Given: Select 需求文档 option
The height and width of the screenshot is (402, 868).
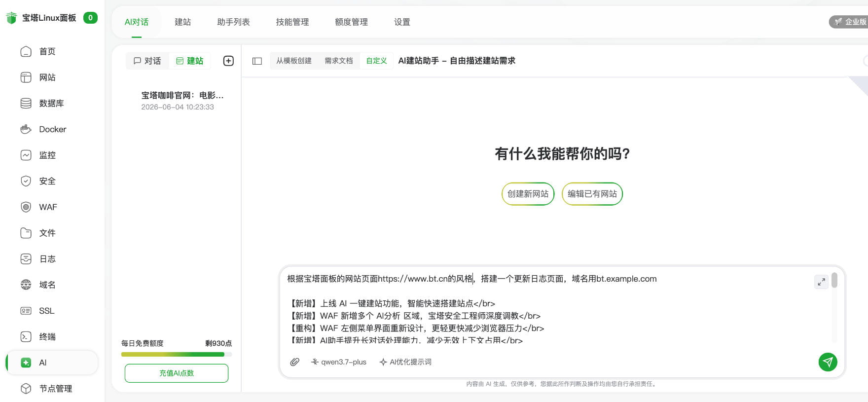Looking at the screenshot, I should point(339,61).
